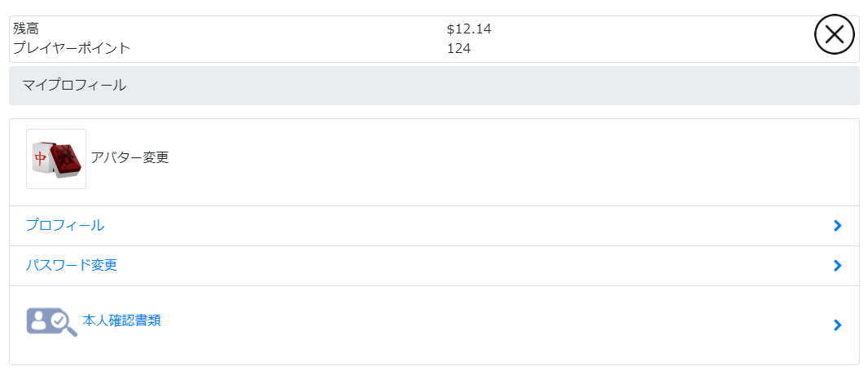Click the person silhouette in ID card icon

tap(38, 319)
